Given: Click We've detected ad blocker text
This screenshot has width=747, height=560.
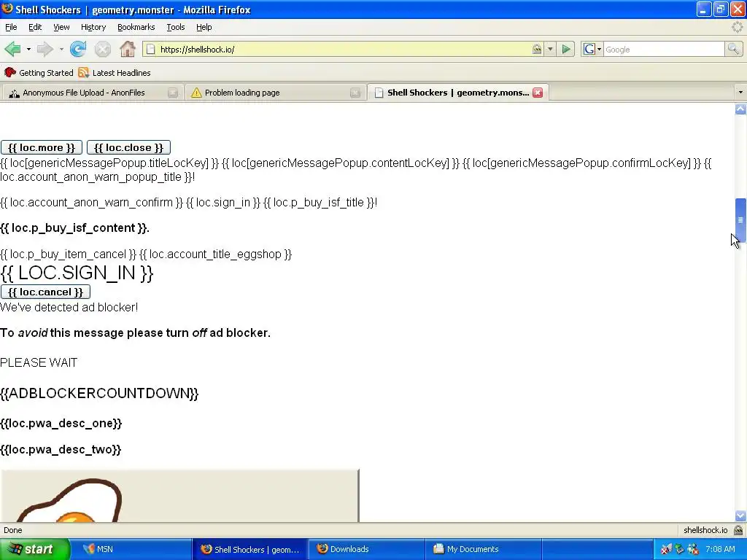Looking at the screenshot, I should click(x=69, y=307).
